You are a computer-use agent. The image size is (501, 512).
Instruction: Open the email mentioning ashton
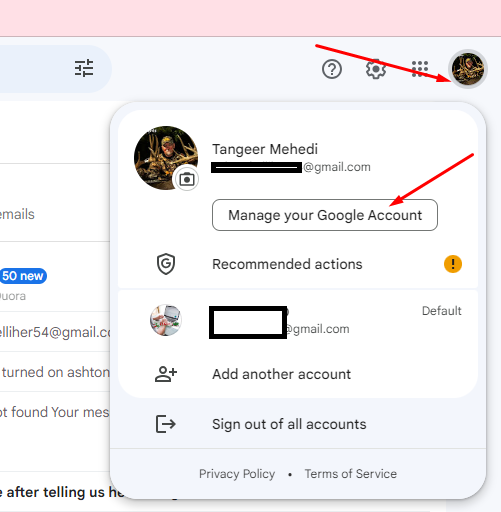tap(55, 372)
